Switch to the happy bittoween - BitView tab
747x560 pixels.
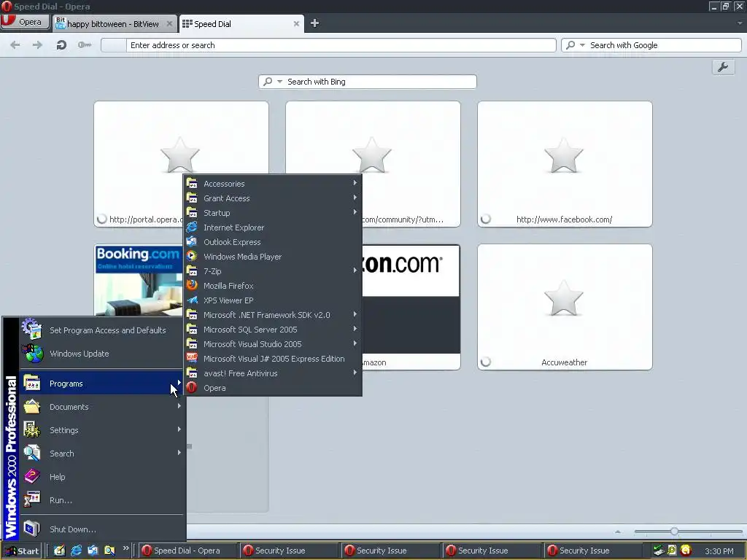click(115, 23)
